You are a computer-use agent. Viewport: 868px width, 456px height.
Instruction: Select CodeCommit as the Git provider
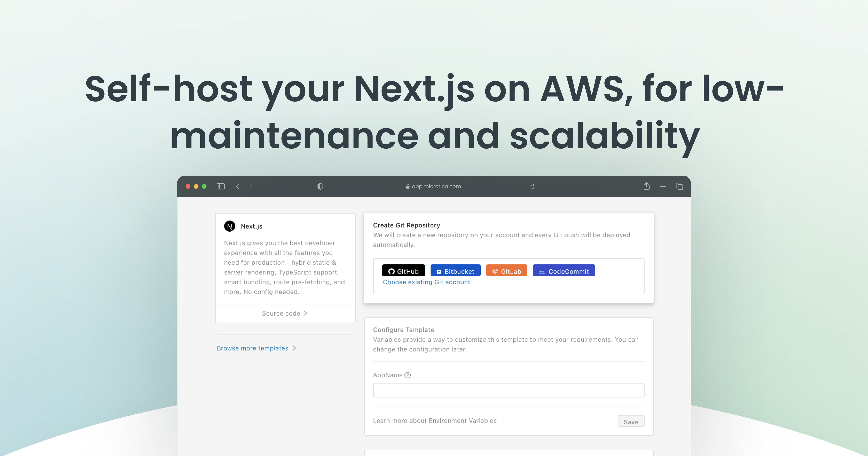(x=564, y=271)
